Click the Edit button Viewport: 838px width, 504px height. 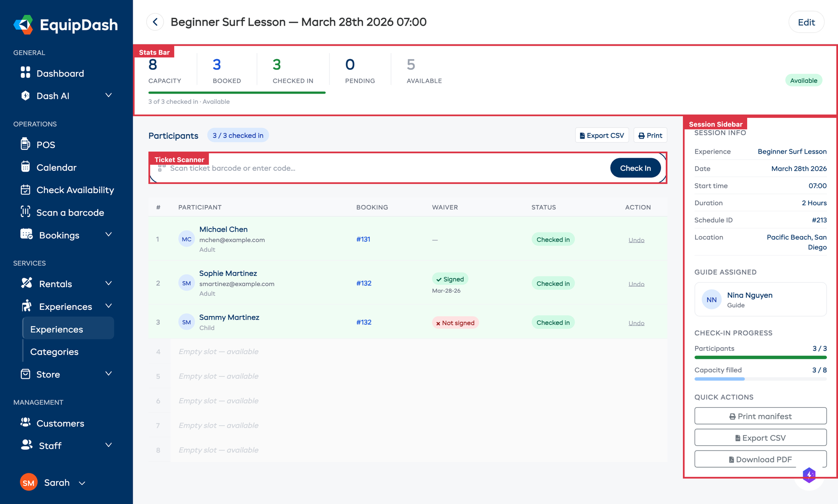click(806, 22)
